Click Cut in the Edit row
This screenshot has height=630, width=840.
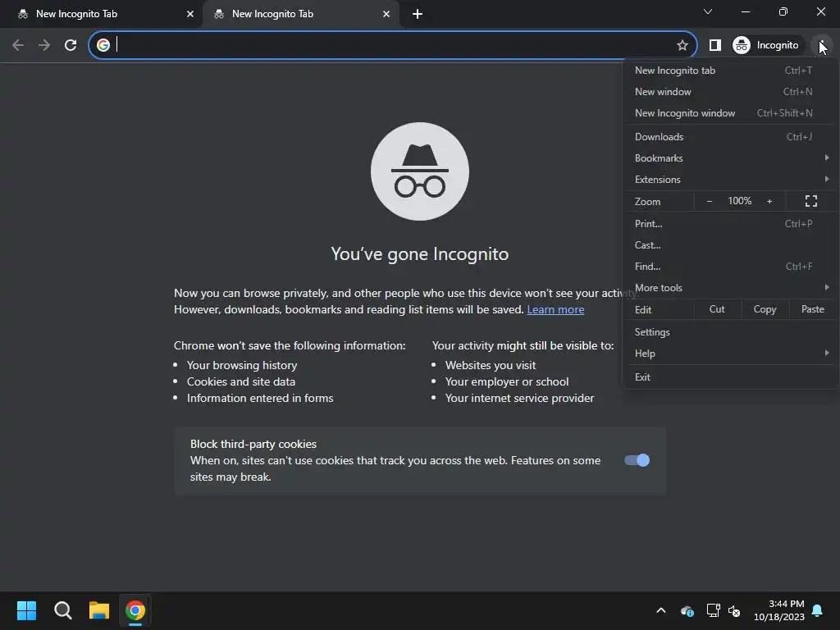717,309
